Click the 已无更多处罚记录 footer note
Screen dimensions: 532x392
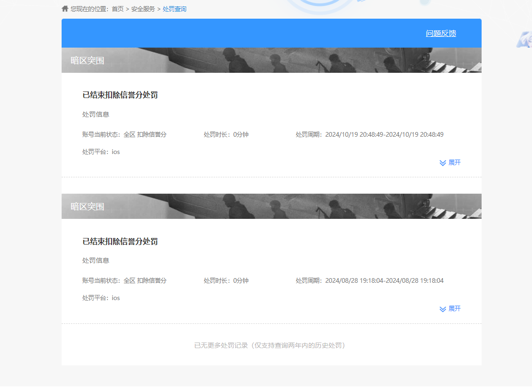(x=270, y=345)
